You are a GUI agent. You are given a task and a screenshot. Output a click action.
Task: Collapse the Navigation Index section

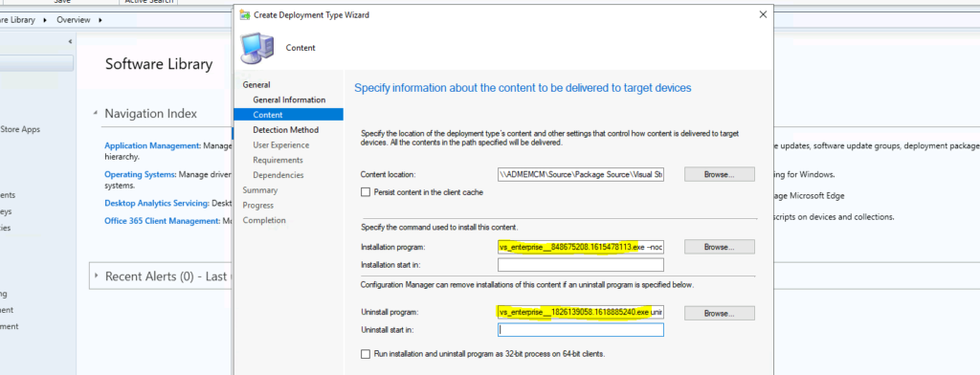pos(96,113)
